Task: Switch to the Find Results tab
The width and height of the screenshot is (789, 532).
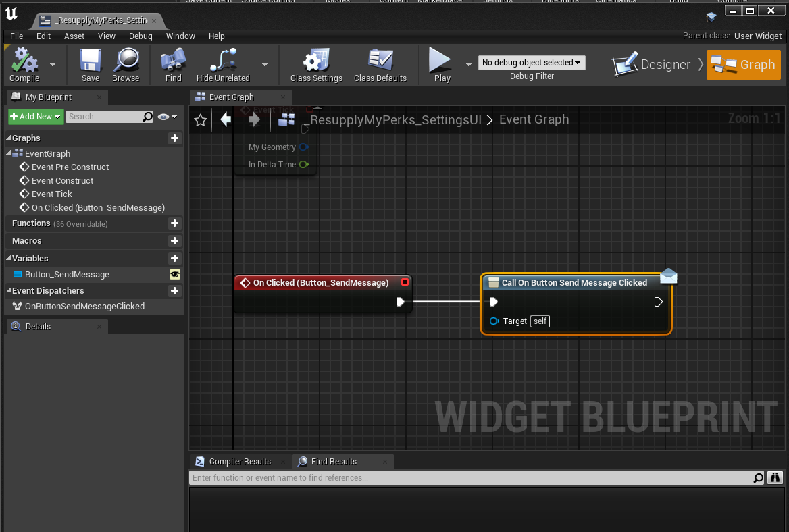Action: click(x=334, y=462)
